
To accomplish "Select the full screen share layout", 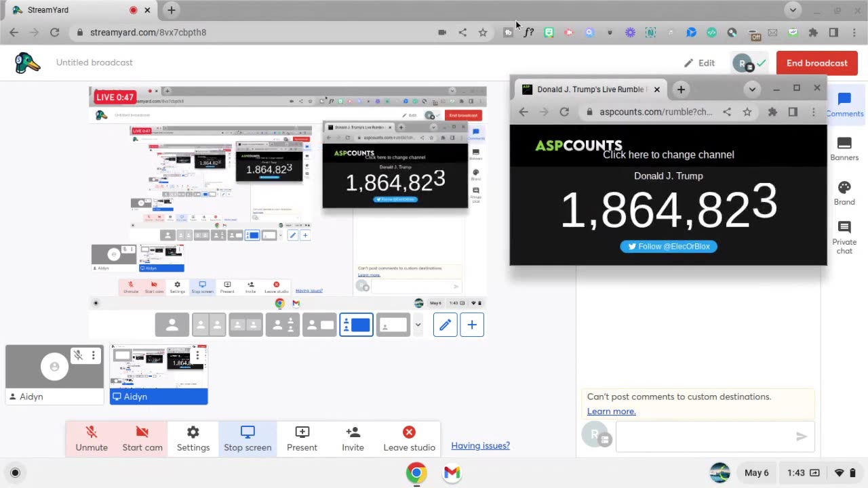I will point(393,325).
